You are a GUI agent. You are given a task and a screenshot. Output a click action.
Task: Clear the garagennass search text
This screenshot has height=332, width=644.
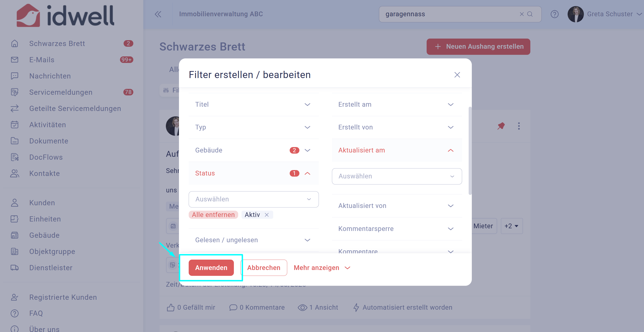tap(522, 14)
